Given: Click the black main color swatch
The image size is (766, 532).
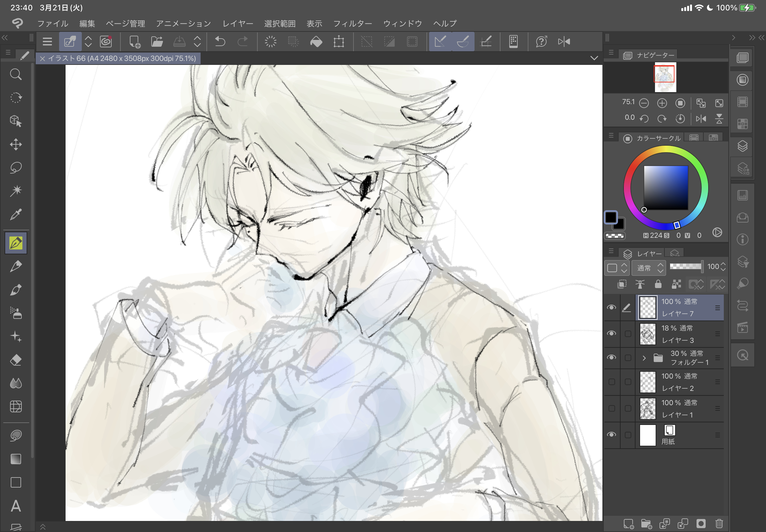Looking at the screenshot, I should (611, 217).
